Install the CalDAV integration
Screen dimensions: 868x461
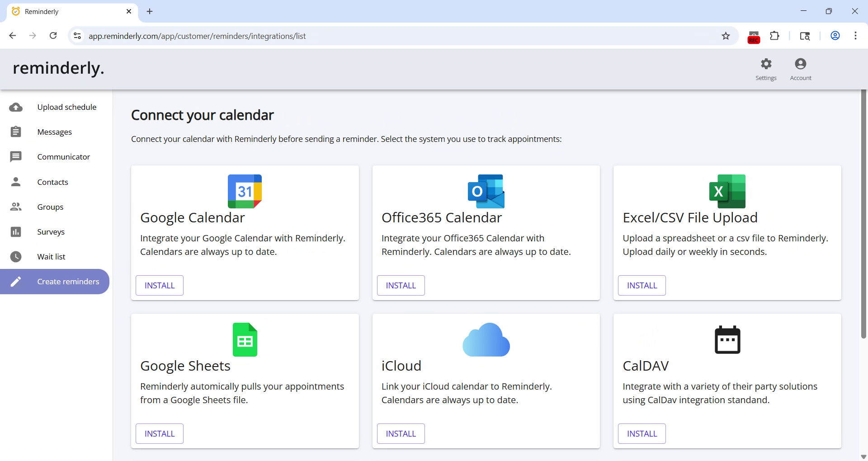(x=642, y=433)
